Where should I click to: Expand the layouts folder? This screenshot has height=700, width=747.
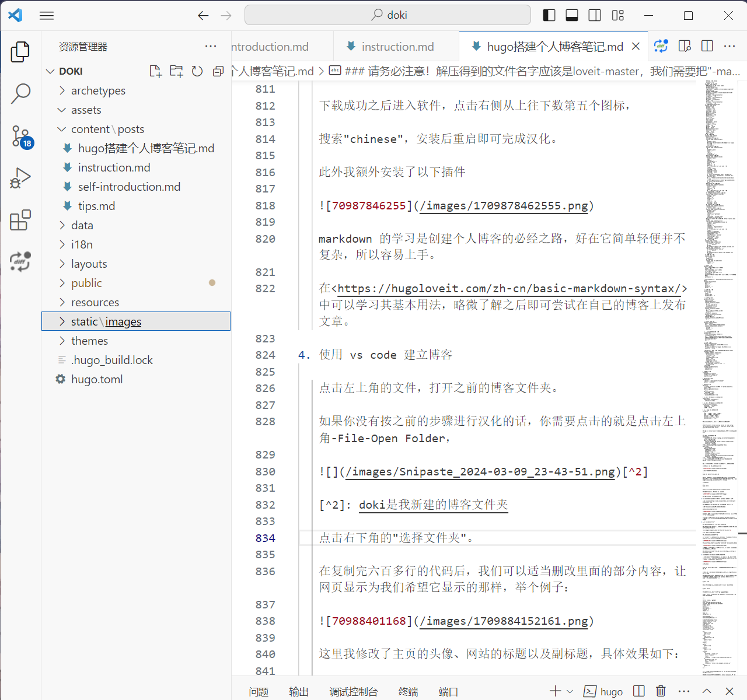pos(136,264)
